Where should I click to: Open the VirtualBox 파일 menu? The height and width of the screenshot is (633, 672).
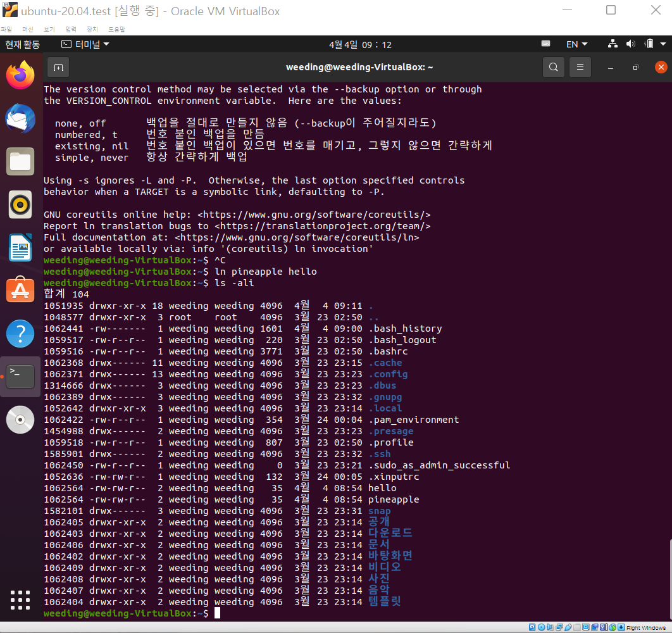6,29
